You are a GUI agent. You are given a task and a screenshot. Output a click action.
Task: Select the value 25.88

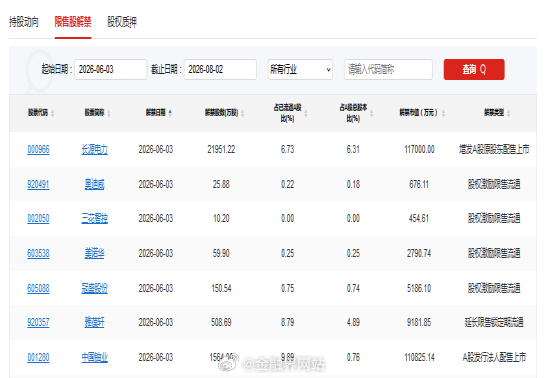[x=221, y=184]
